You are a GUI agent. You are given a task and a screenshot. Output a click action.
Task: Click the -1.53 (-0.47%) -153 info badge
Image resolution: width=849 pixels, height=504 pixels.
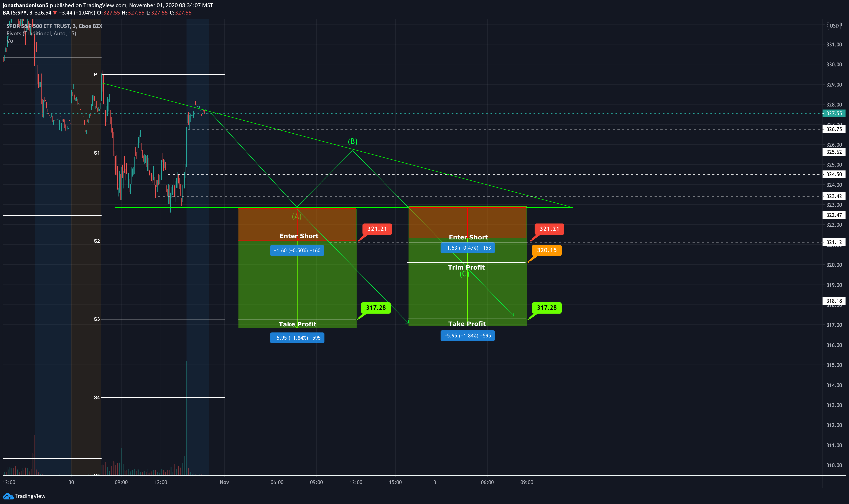(x=468, y=248)
